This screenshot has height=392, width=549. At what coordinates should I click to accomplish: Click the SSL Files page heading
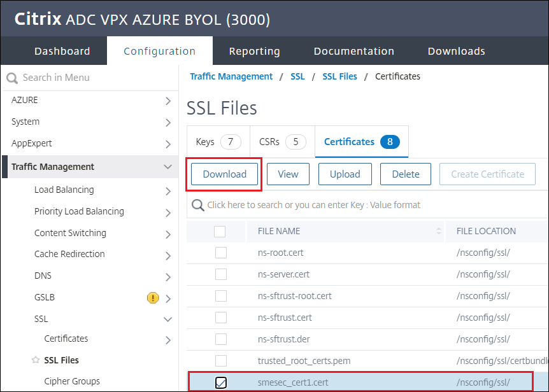[222, 108]
